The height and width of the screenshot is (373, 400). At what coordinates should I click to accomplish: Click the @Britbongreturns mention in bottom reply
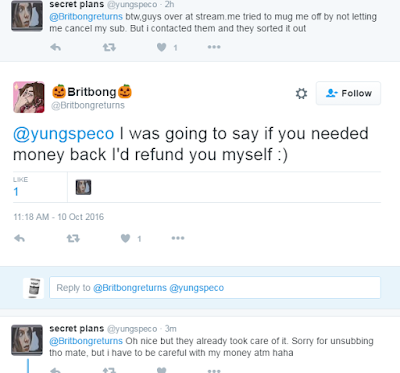tap(86, 341)
